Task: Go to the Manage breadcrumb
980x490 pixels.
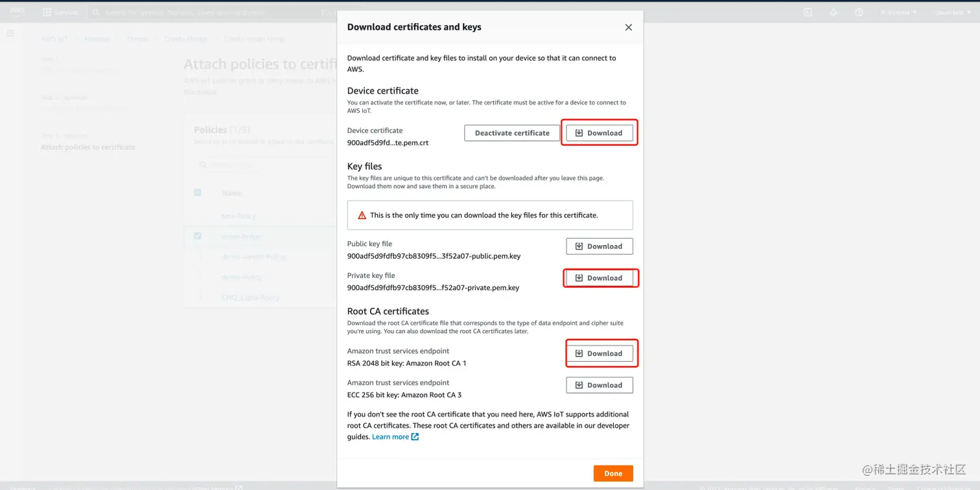Action: coord(97,40)
